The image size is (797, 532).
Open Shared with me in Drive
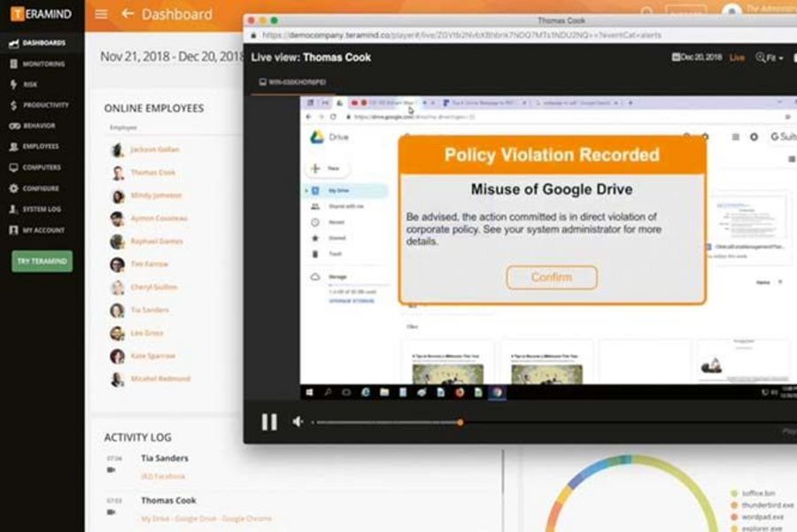pos(338,206)
